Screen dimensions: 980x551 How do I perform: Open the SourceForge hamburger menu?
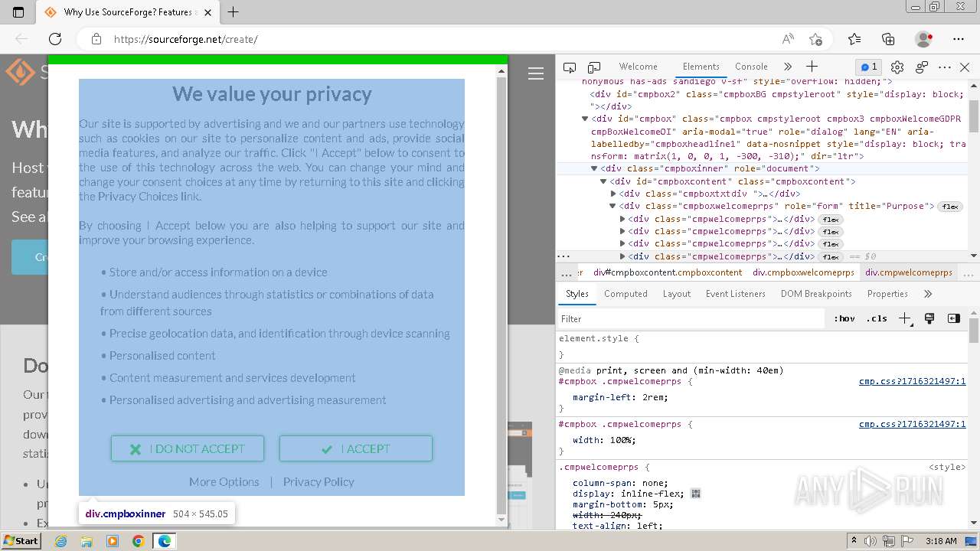point(536,73)
